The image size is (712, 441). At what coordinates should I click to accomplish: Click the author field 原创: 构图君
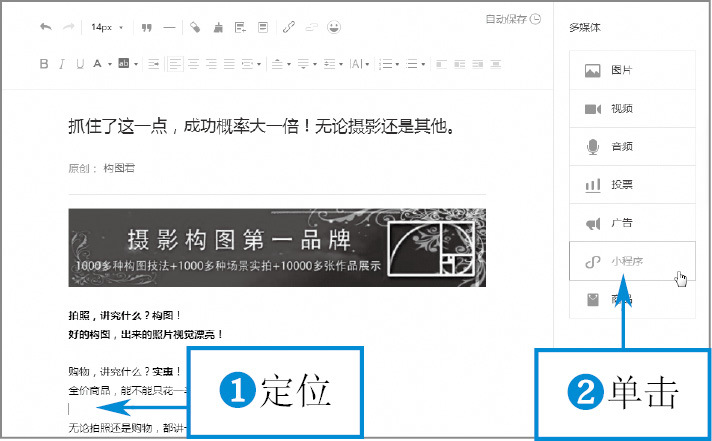(102, 168)
